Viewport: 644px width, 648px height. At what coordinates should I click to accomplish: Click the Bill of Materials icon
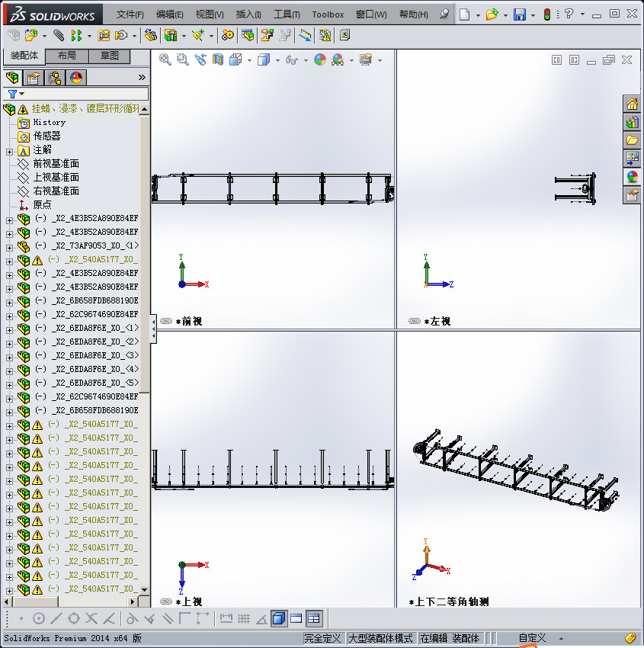click(x=248, y=35)
